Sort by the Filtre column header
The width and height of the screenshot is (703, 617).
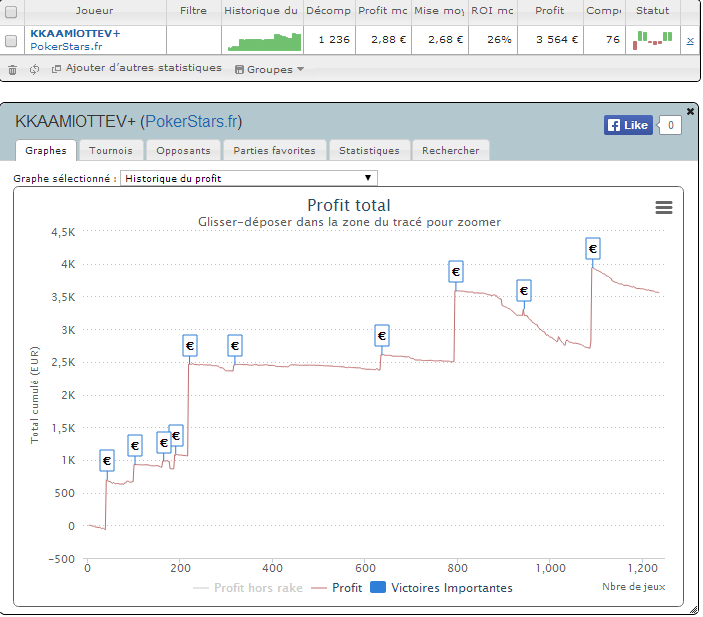(193, 11)
